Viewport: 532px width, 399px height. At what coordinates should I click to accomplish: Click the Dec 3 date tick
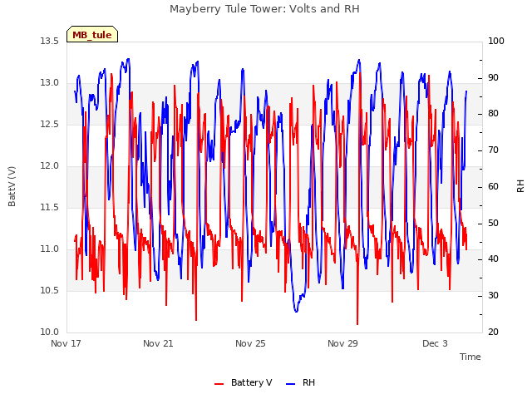[x=435, y=343]
